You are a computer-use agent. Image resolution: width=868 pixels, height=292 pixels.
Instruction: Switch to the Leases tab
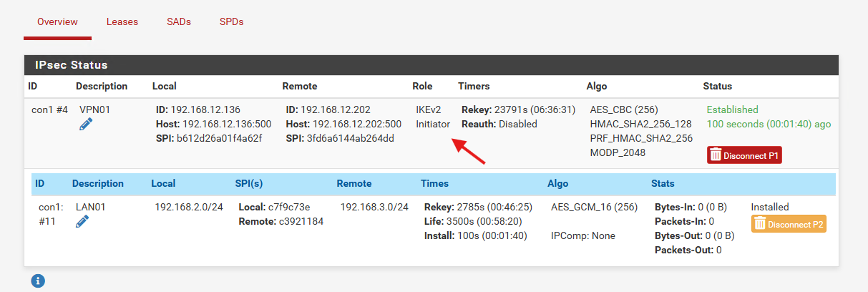tap(122, 22)
